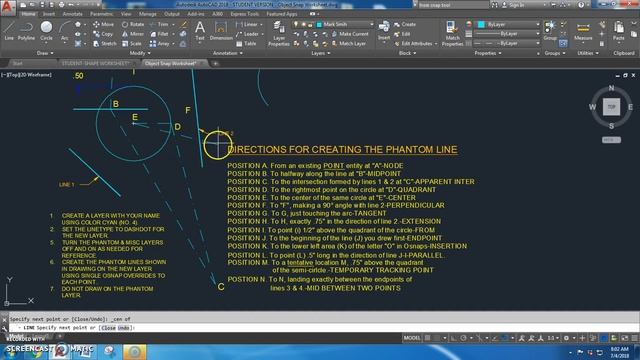
Task: Select the Line tool
Action: coord(9,31)
